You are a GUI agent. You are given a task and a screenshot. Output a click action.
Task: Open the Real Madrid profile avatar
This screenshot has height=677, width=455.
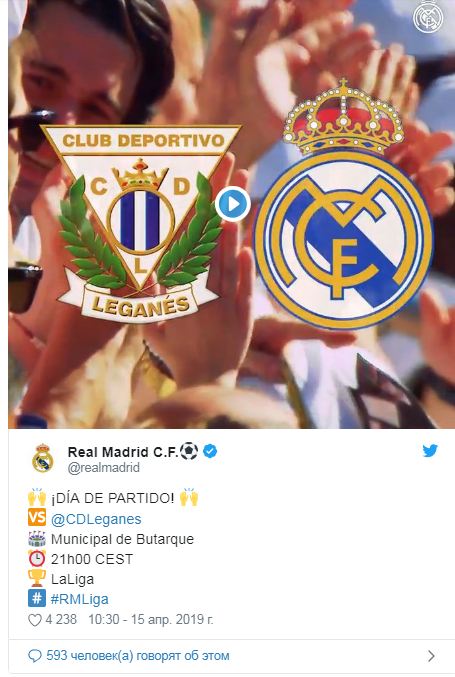click(42, 458)
